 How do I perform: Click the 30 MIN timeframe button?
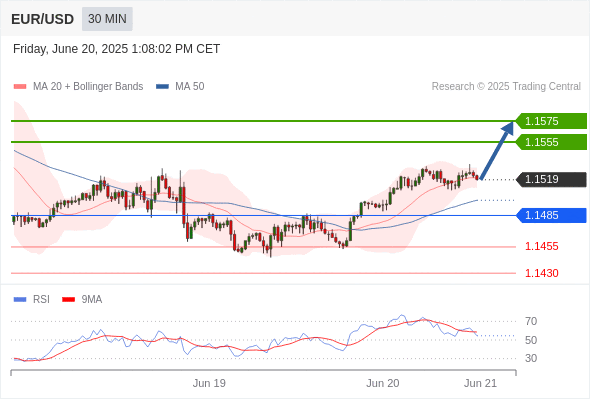[107, 19]
